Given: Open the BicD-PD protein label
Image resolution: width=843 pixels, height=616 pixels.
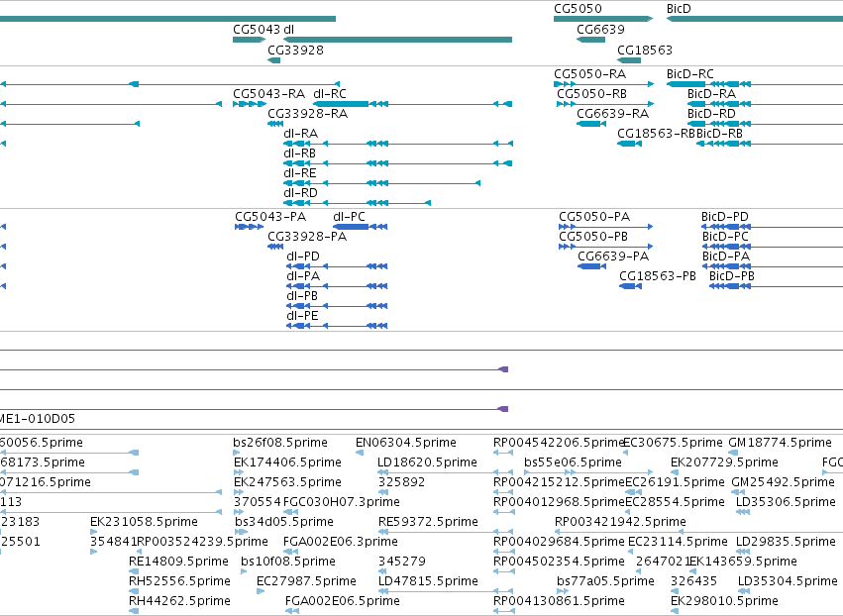Looking at the screenshot, I should 725,217.
